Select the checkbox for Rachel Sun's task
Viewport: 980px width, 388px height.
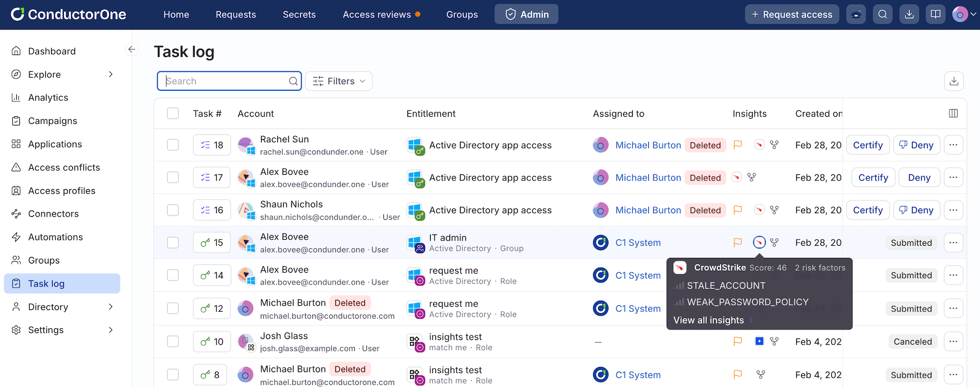coord(173,145)
